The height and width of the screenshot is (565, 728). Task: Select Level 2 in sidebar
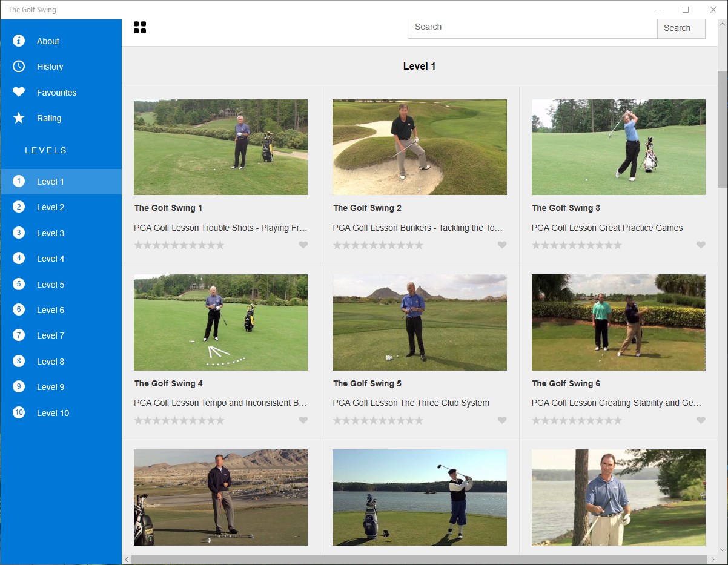[61, 207]
